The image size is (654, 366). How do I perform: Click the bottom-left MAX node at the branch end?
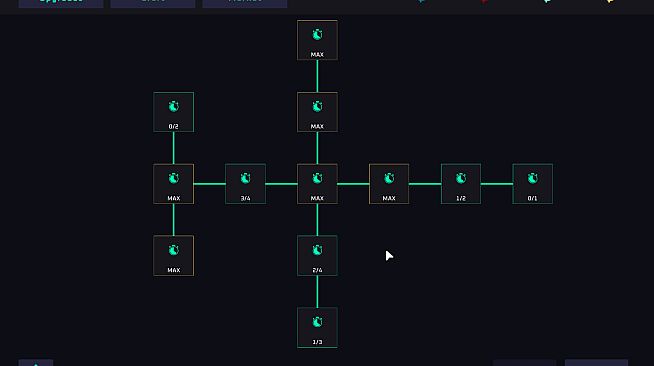(174, 256)
